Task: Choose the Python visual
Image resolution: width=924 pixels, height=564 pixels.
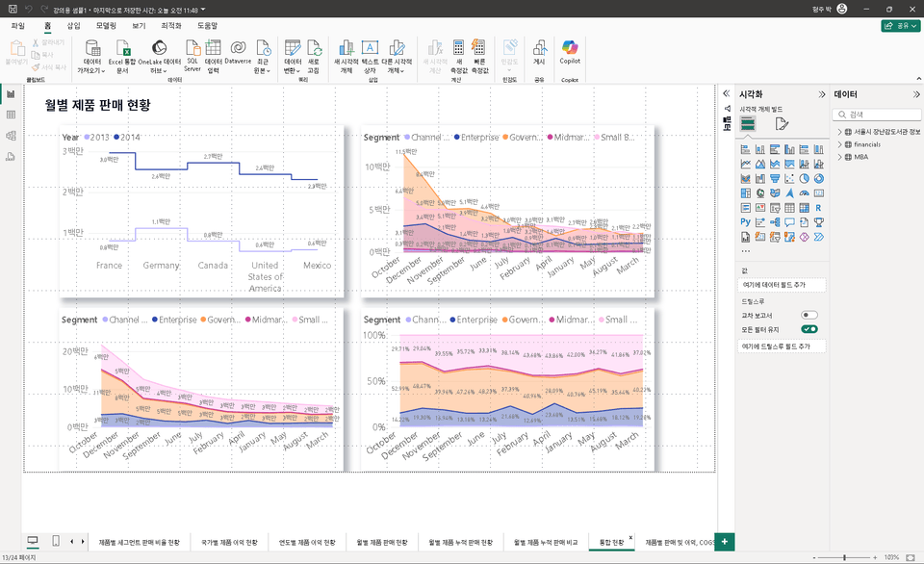Action: click(x=745, y=222)
